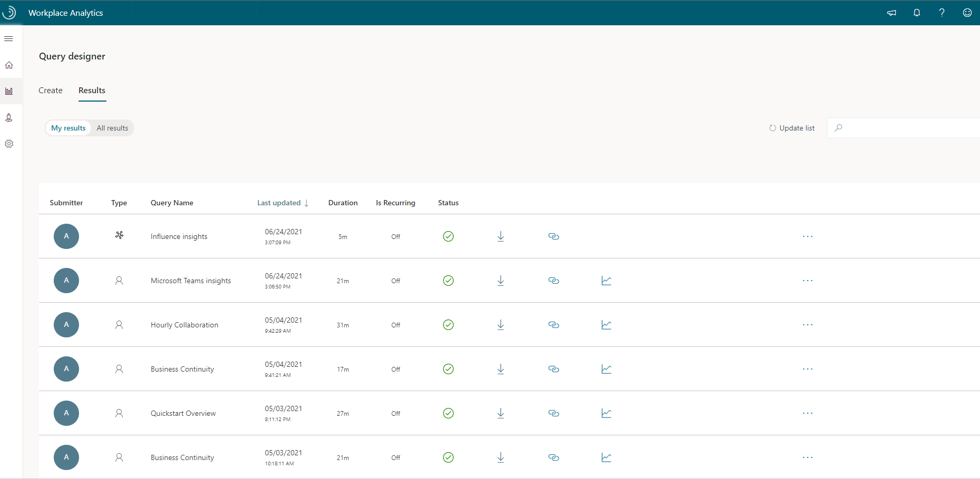Open the ellipsis menu for Quickstart Overview

pos(808,413)
